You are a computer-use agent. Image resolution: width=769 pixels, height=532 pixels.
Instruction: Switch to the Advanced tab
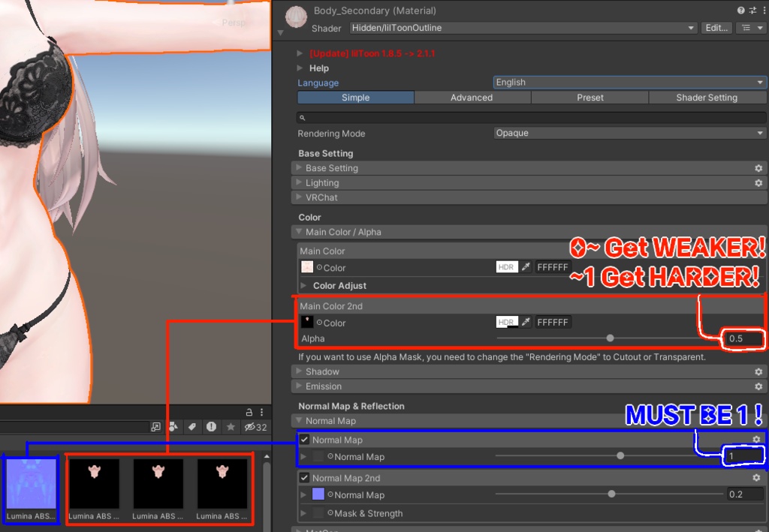tap(472, 98)
